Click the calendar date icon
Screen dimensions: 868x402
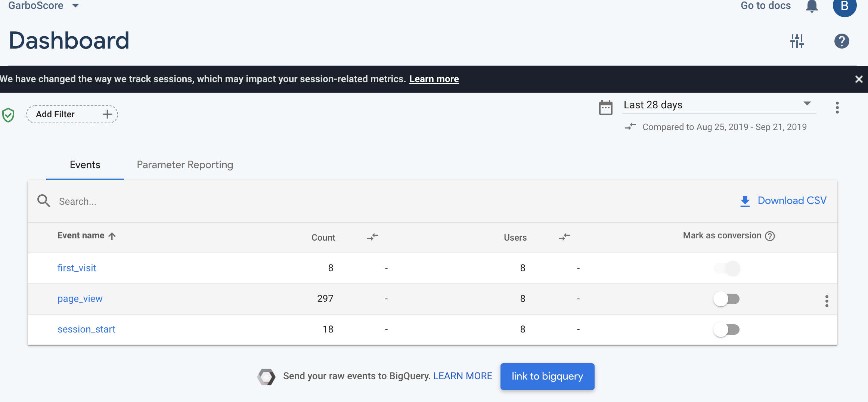605,108
